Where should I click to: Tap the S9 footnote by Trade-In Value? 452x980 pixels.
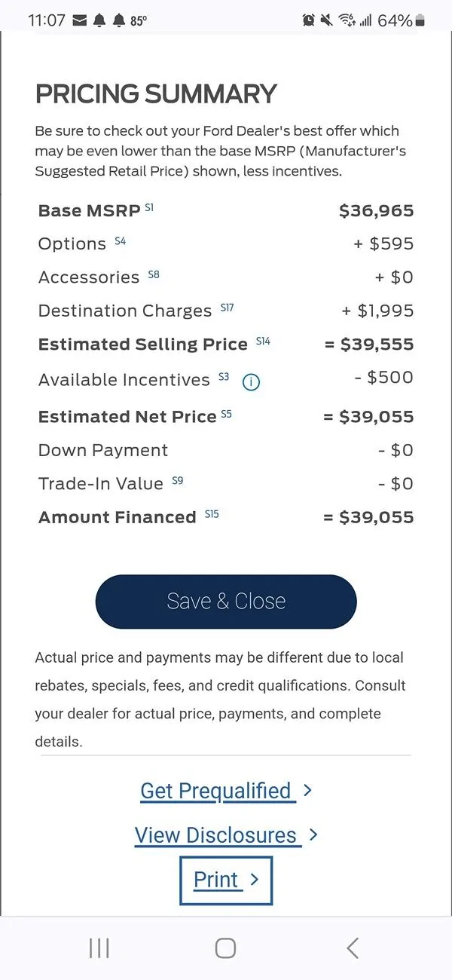pyautogui.click(x=178, y=480)
